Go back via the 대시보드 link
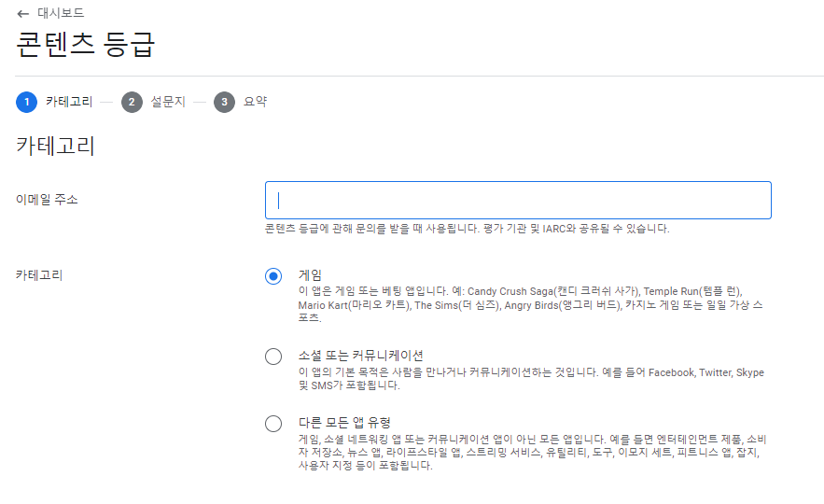Screen dimensions: 824x504 pyautogui.click(x=61, y=13)
